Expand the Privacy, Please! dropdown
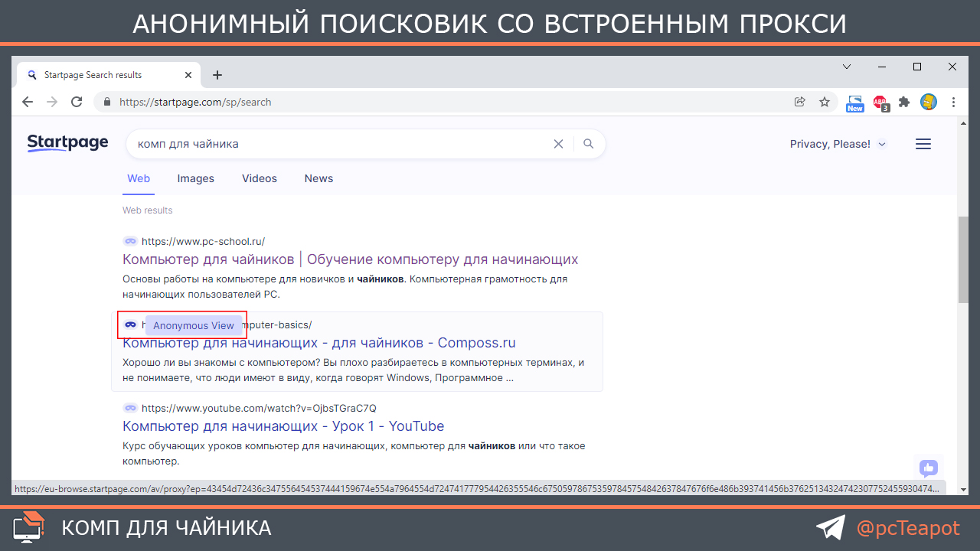The height and width of the screenshot is (551, 980). 838,144
